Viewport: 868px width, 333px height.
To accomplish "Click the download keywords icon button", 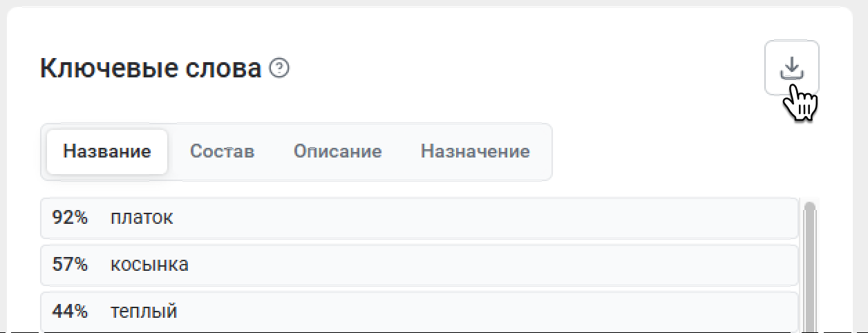I will [791, 68].
